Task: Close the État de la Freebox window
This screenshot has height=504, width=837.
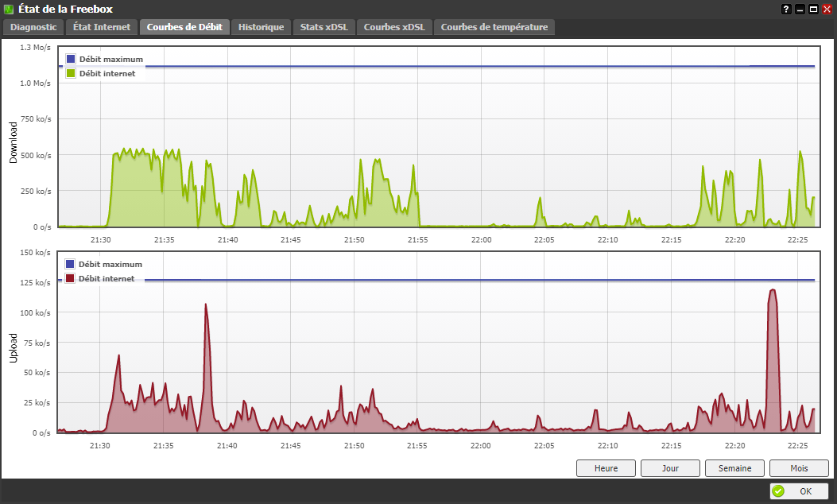Action: coord(827,9)
